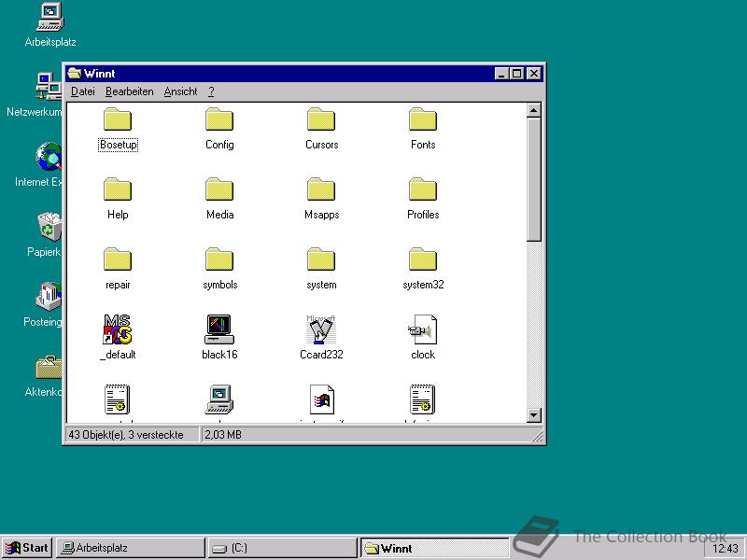Click the '43 Objekt(e), 3 versteckte' status text
The width and height of the screenshot is (747, 560).
click(126, 435)
